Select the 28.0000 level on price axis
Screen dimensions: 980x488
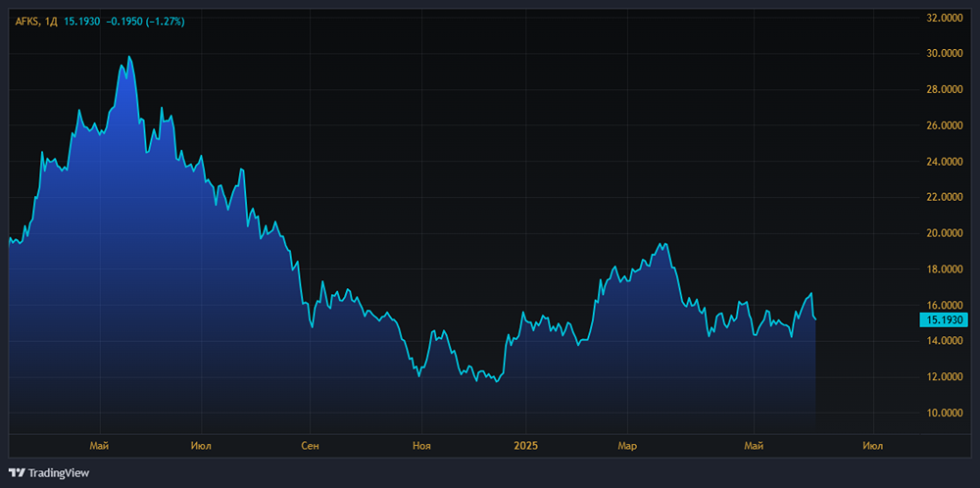click(945, 89)
